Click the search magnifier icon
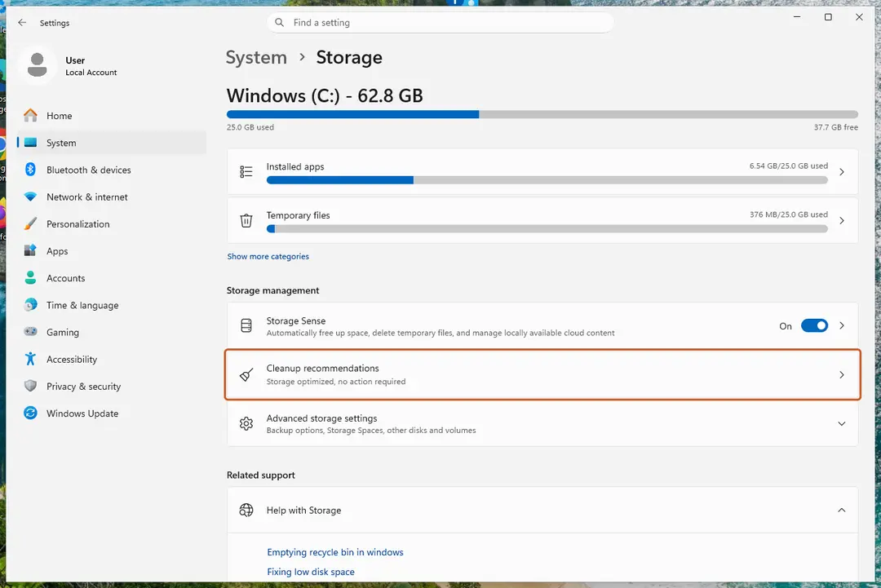The image size is (881, 588). [x=279, y=23]
